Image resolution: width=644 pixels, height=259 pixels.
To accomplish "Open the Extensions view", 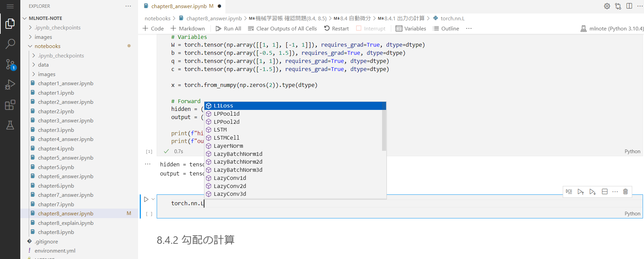I will pos(10,105).
